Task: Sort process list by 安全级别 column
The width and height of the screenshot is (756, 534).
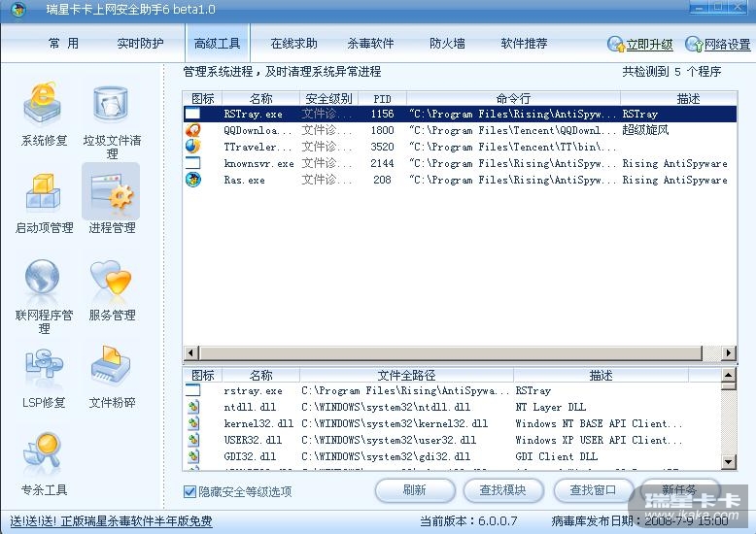Action: tap(329, 99)
